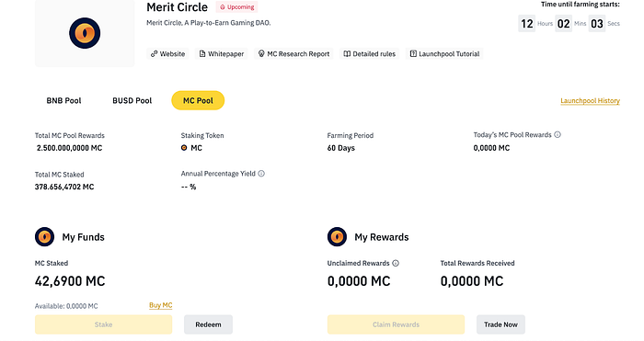Open the MC Research Report link
644x341 pixels.
293,53
